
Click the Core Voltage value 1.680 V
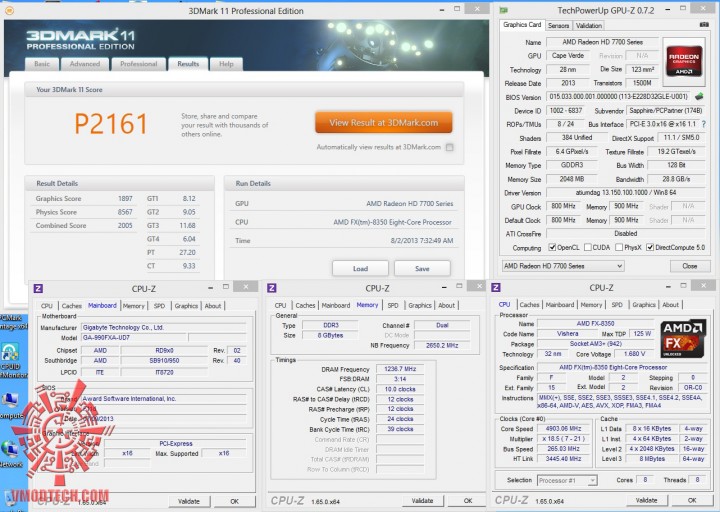pyautogui.click(x=634, y=354)
